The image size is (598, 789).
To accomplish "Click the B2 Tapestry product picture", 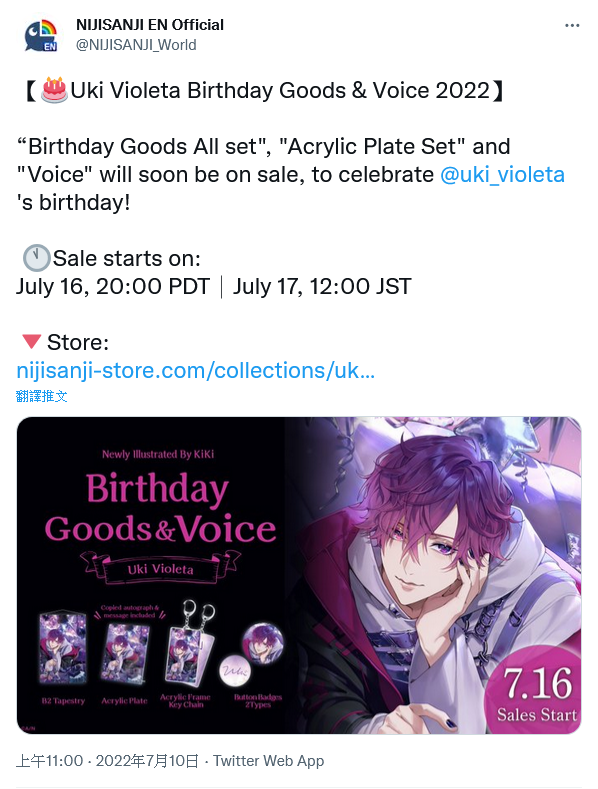I will [x=62, y=648].
